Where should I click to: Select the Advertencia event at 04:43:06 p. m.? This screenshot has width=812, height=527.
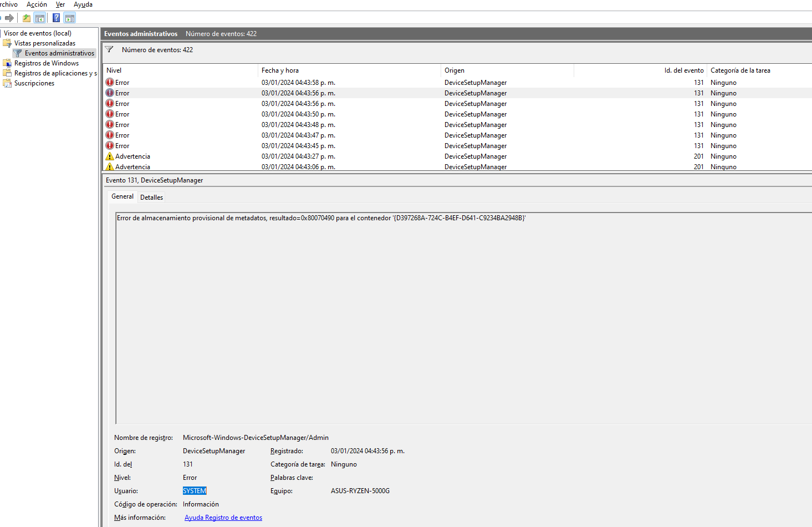pos(457,166)
